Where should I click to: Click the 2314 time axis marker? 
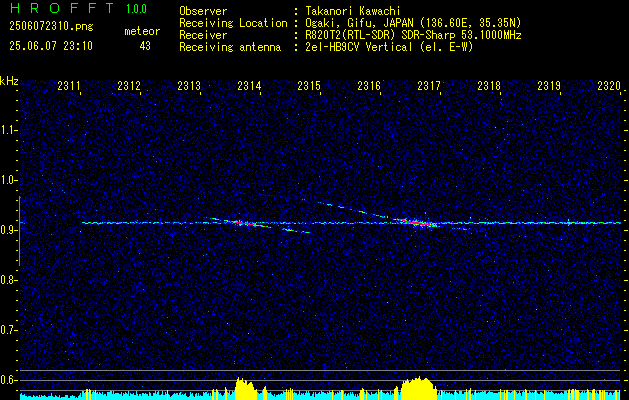[249, 85]
